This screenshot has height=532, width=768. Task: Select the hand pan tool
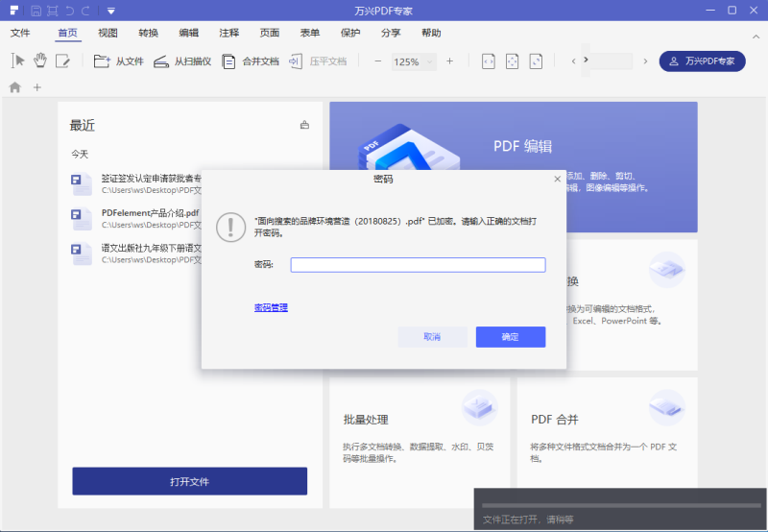coord(40,60)
